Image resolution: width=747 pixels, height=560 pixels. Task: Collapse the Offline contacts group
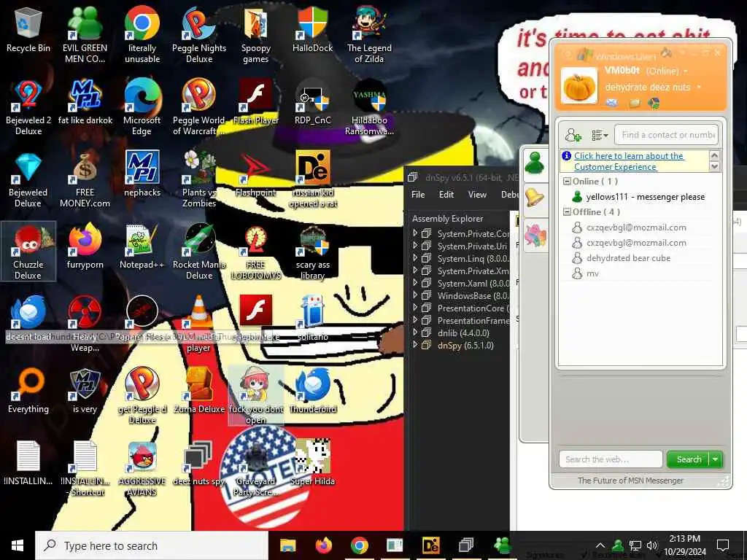[567, 211]
